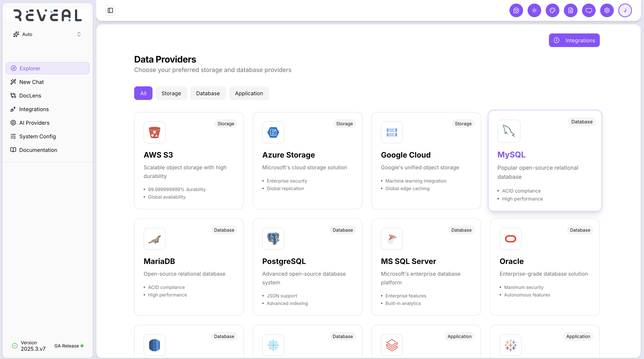Select the Database filter tab
This screenshot has width=644, height=359.
(x=208, y=93)
